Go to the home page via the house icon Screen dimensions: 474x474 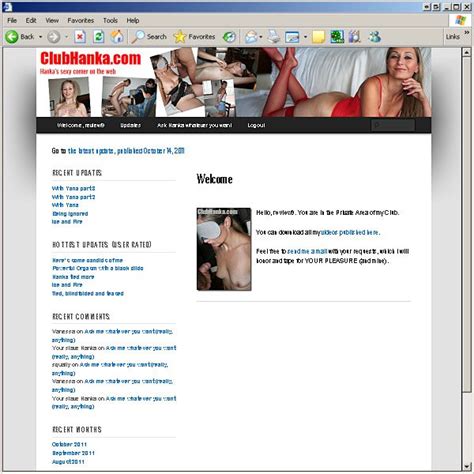pyautogui.click(x=117, y=37)
